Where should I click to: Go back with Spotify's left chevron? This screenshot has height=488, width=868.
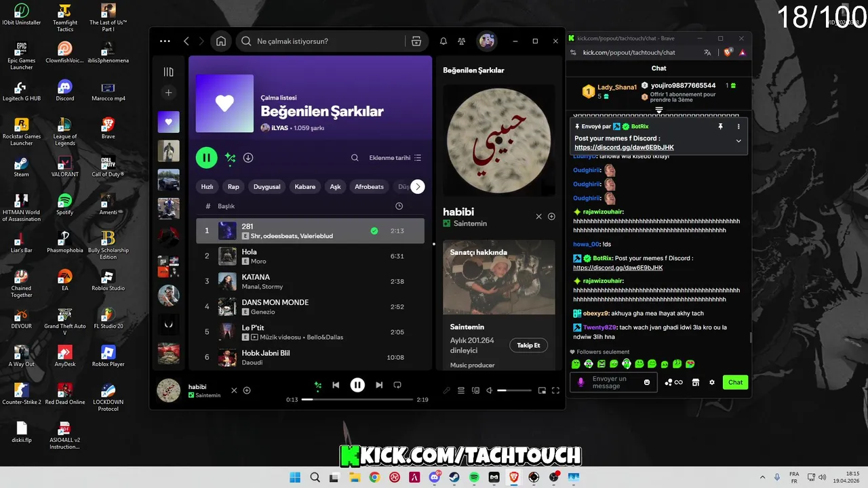point(186,41)
